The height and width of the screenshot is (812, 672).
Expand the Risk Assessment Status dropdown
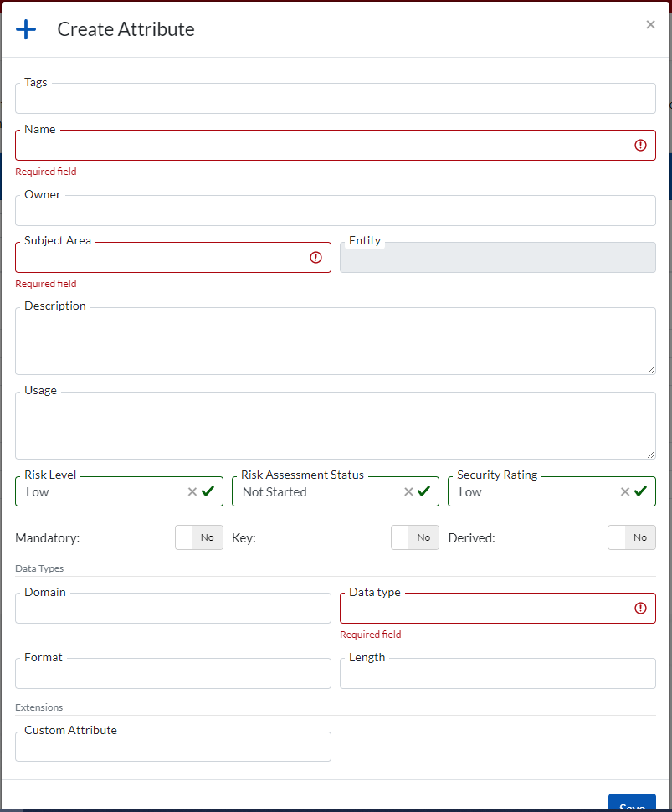[x=318, y=492]
